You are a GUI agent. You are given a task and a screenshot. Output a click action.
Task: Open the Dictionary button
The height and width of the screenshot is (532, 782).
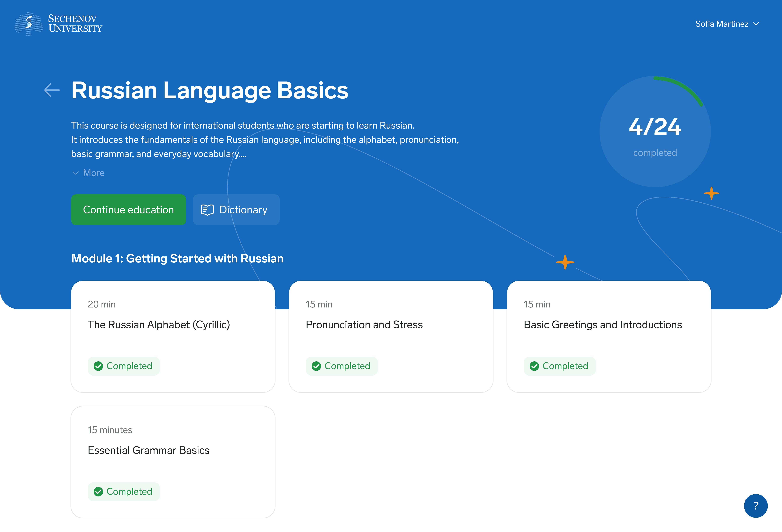pyautogui.click(x=236, y=210)
